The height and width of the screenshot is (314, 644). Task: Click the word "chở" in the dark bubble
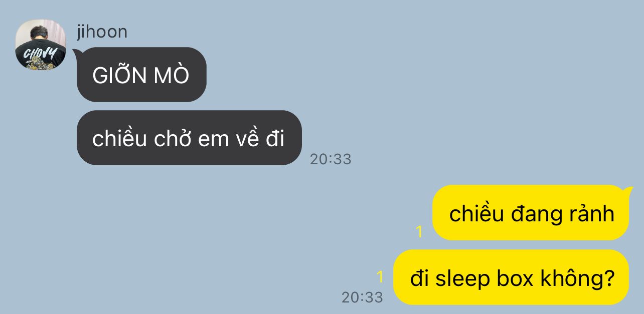[169, 139]
